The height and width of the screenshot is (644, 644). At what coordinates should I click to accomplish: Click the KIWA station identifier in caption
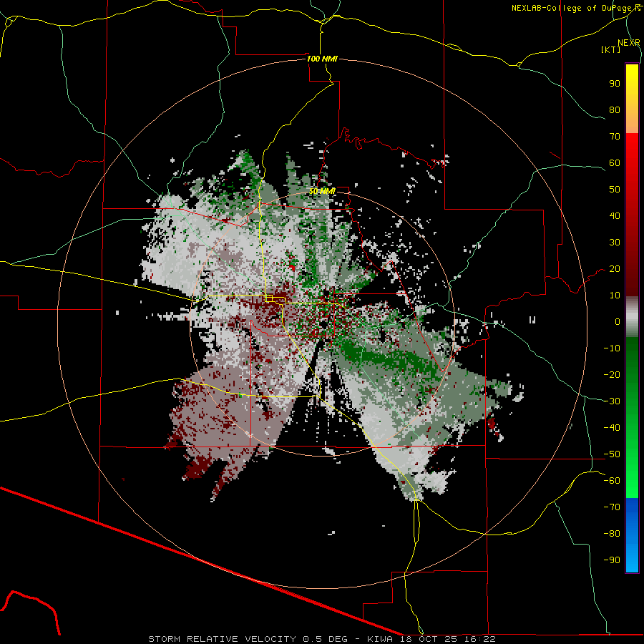(x=380, y=639)
